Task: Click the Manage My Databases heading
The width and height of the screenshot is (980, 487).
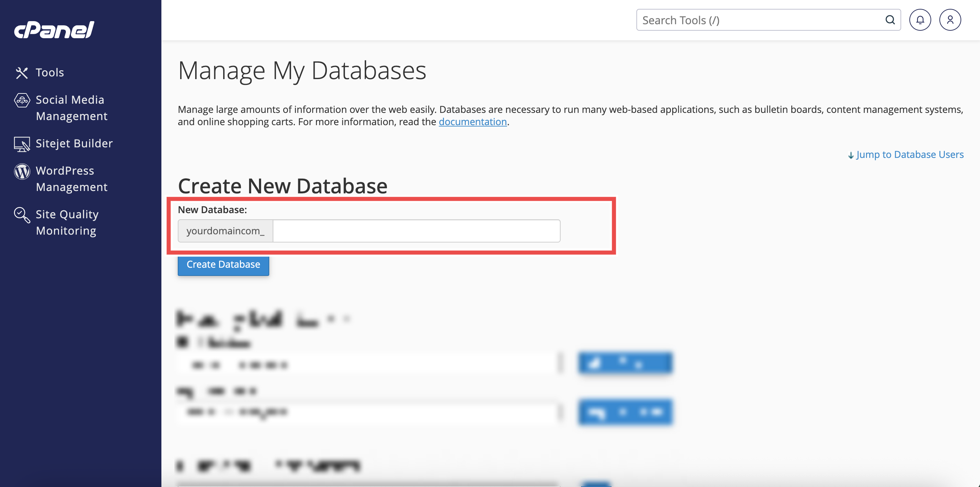Action: (302, 71)
